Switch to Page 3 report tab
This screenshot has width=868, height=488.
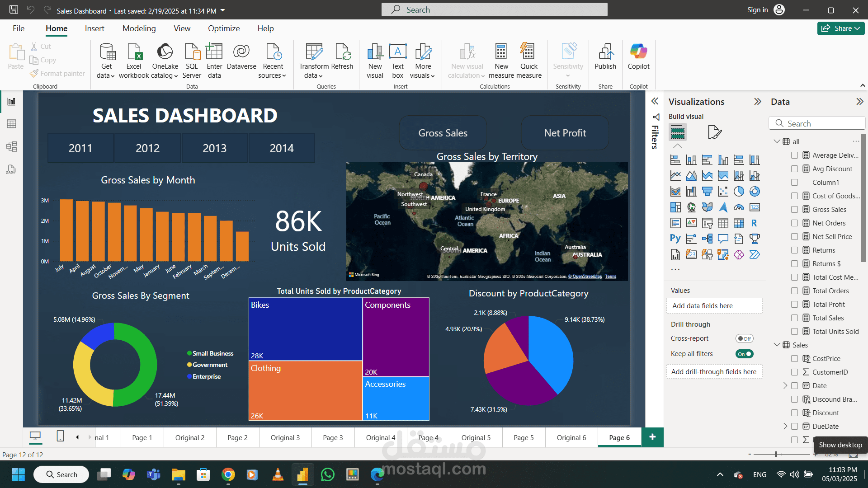[333, 437]
